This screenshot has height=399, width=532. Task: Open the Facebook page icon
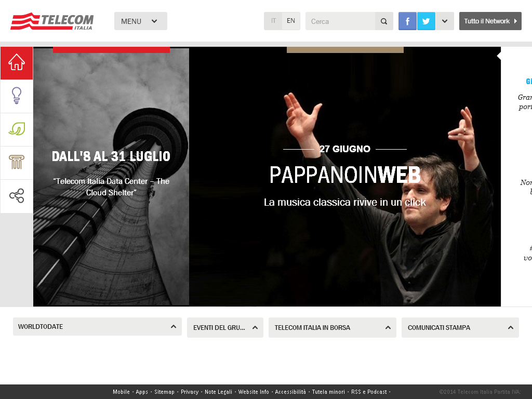coord(407,21)
